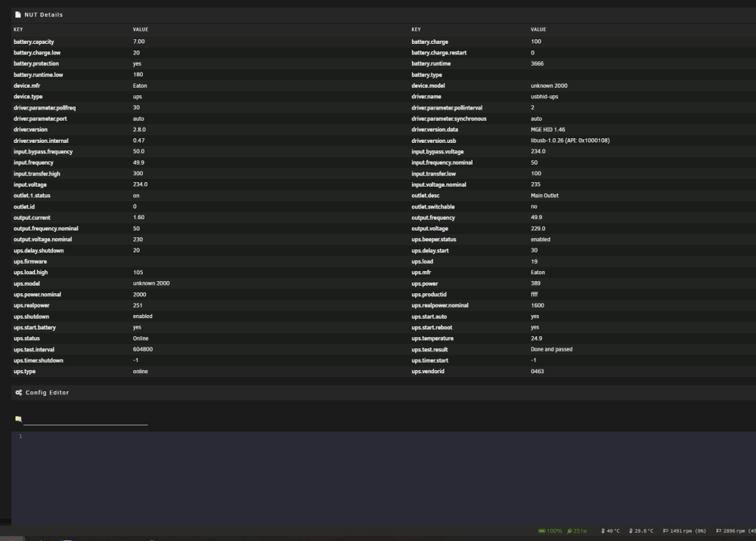Click the Config Editor section title
The width and height of the screenshot is (756, 541).
pyautogui.click(x=47, y=393)
